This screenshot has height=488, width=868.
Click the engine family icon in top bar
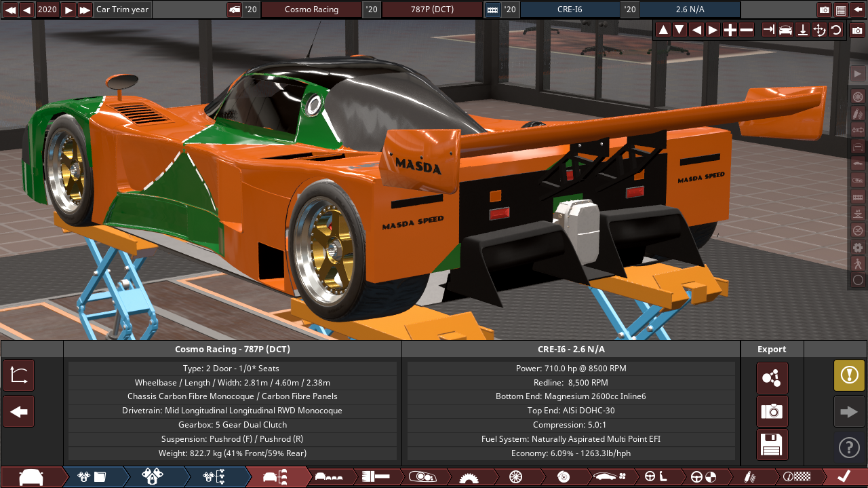click(x=492, y=10)
